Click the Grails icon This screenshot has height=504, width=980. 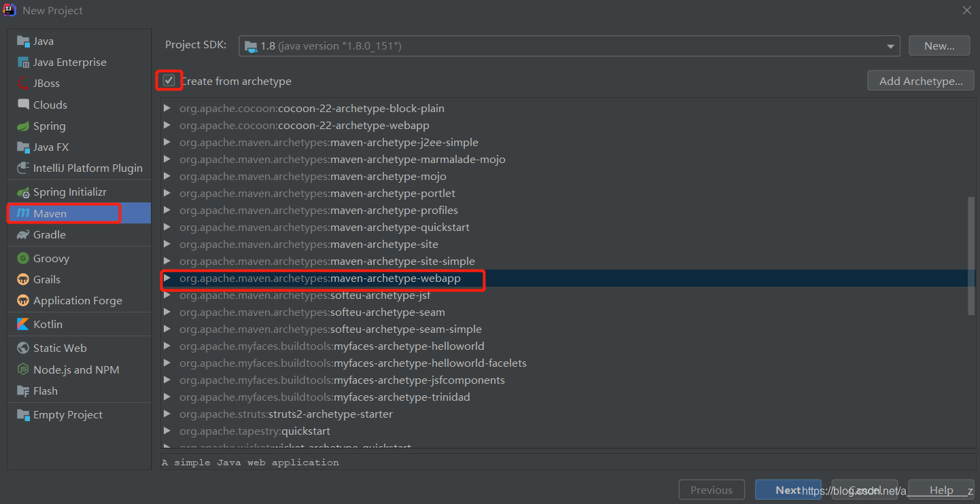[23, 279]
